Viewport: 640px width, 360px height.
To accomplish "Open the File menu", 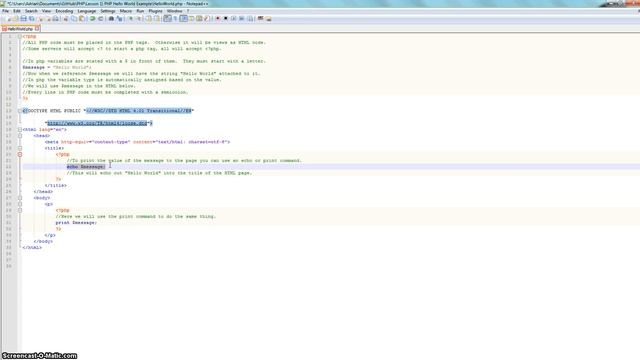I will pos(5,11).
